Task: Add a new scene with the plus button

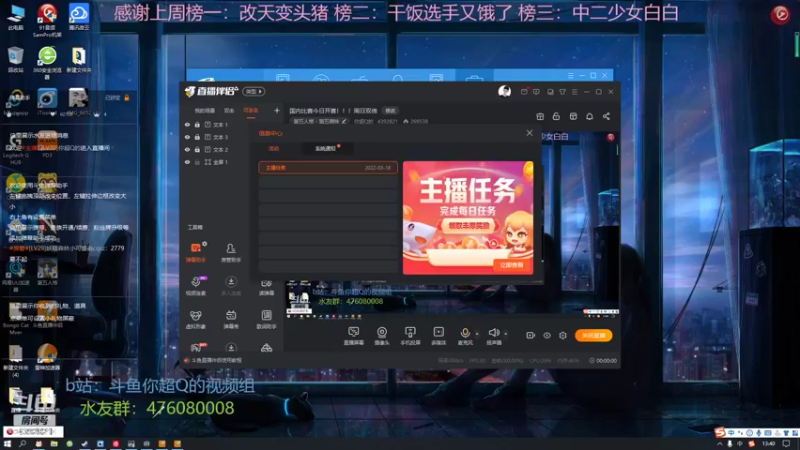Action: pos(277,110)
